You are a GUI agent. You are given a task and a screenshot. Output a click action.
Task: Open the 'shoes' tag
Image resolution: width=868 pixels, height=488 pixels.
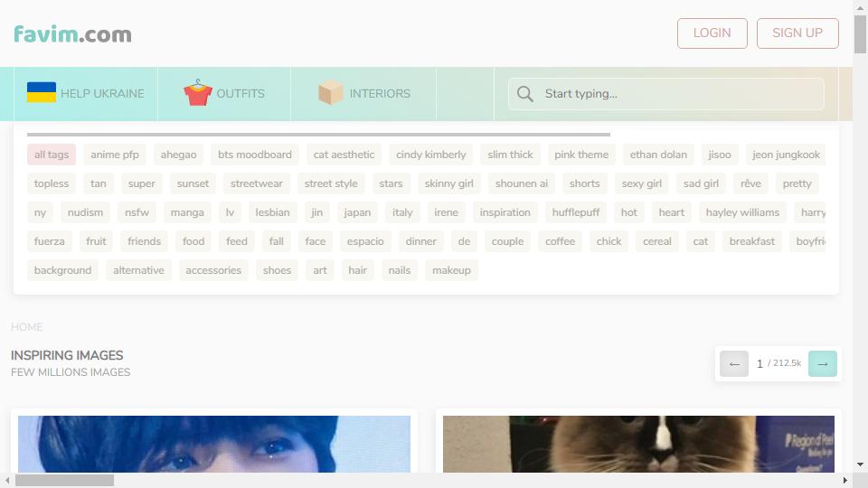277,270
